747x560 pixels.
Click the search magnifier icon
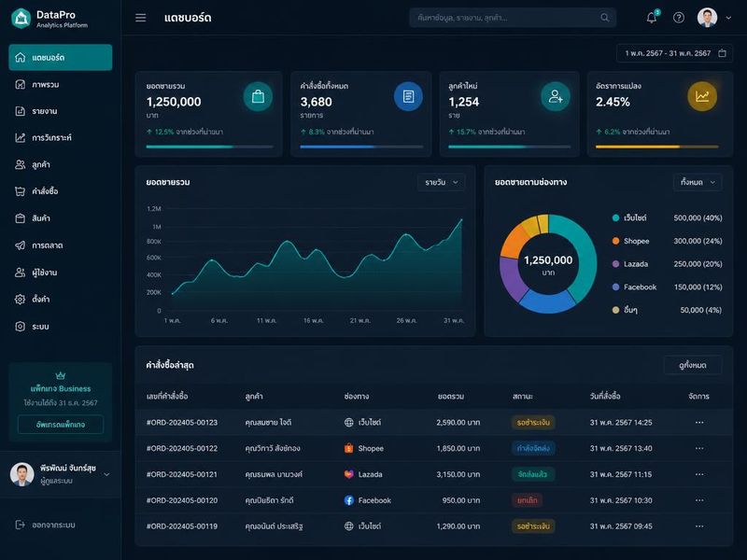pos(604,18)
